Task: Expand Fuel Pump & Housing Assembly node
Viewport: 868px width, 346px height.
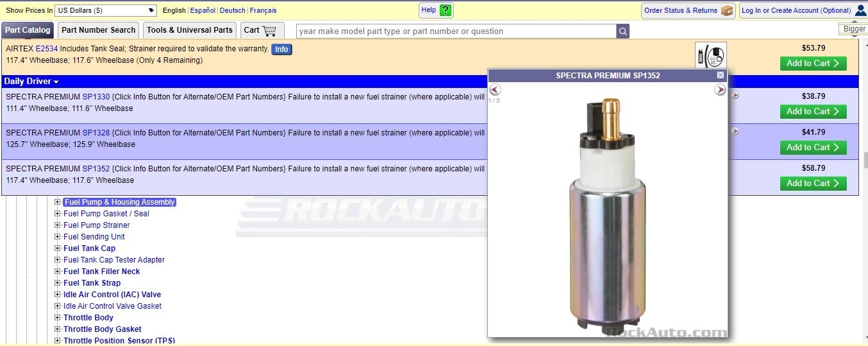Action: (58, 202)
